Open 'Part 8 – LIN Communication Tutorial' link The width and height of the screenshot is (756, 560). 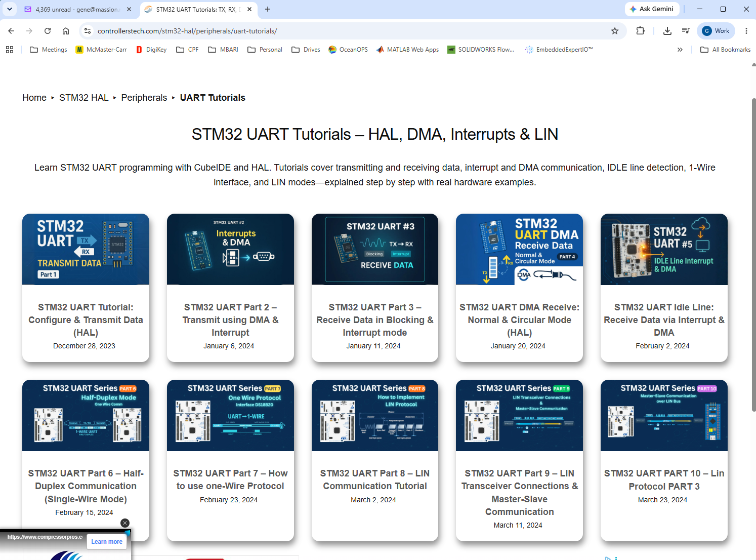pos(375,479)
